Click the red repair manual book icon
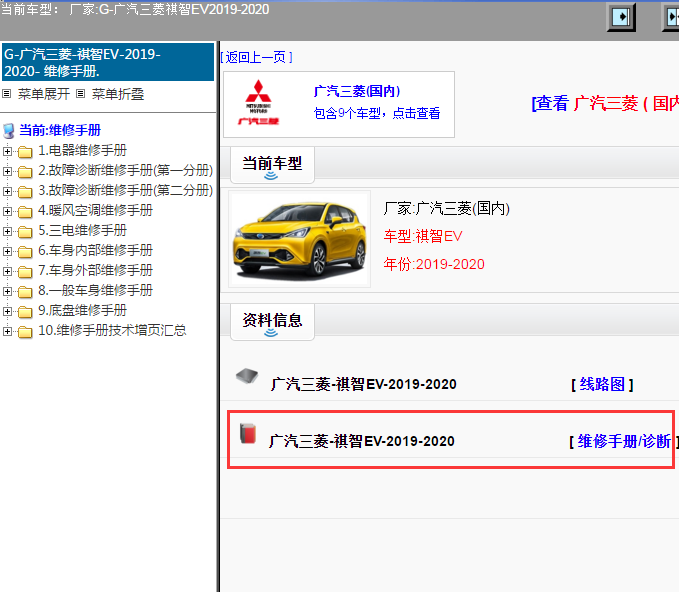The height and width of the screenshot is (592, 679). pyautogui.click(x=248, y=433)
